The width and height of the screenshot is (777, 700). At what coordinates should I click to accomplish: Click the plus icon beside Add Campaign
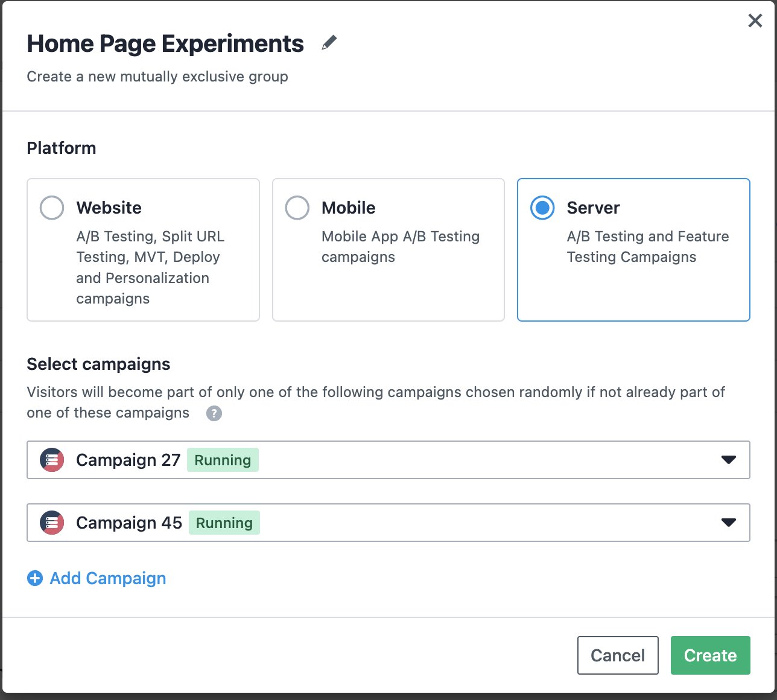35,578
